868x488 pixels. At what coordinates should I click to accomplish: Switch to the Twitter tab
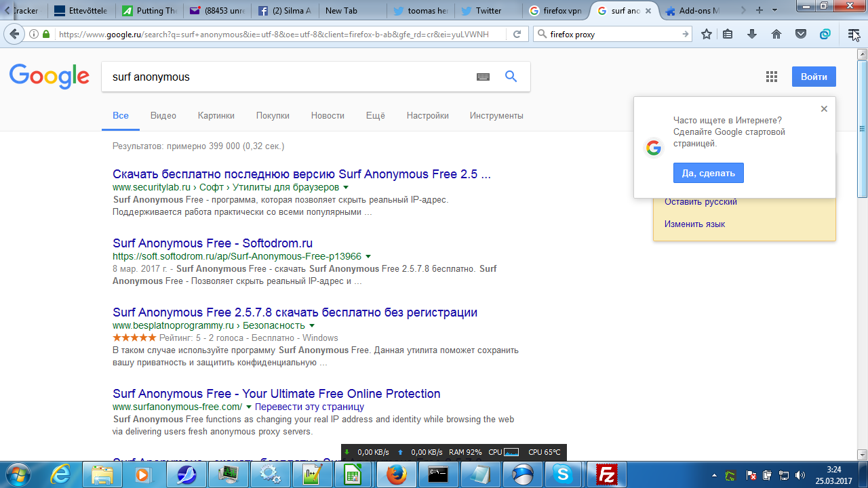click(488, 10)
